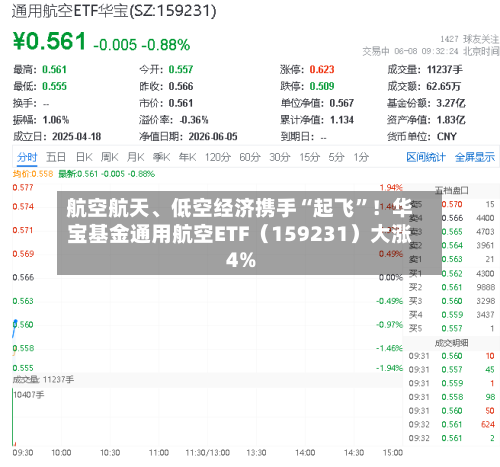500x467 pixels.
Task: Select the 分时 chart tab
Action: [27, 157]
